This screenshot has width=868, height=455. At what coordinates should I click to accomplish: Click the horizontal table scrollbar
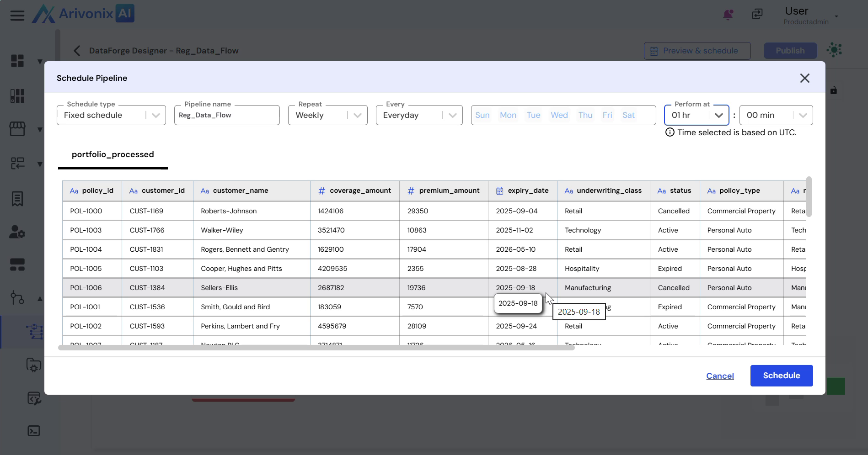pyautogui.click(x=316, y=348)
